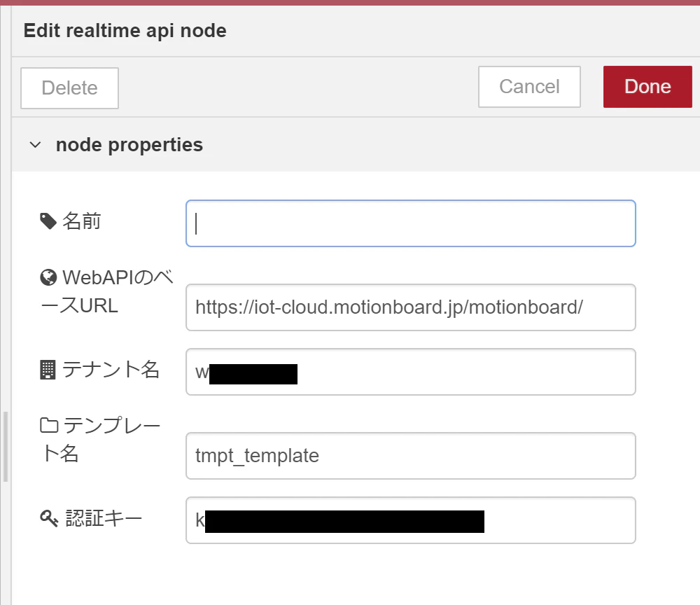The image size is (700, 605).
Task: Click the 名前 label text
Action: (82, 221)
